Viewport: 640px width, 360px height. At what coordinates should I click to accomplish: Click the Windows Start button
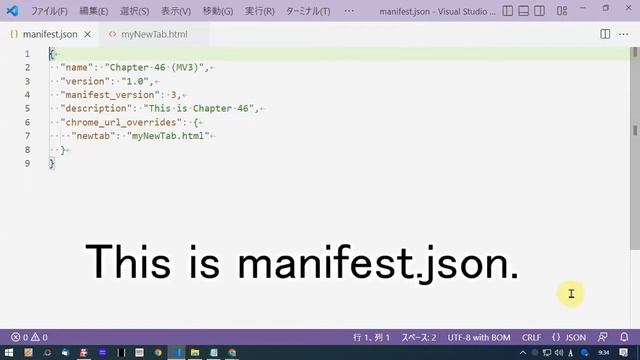click(x=9, y=352)
